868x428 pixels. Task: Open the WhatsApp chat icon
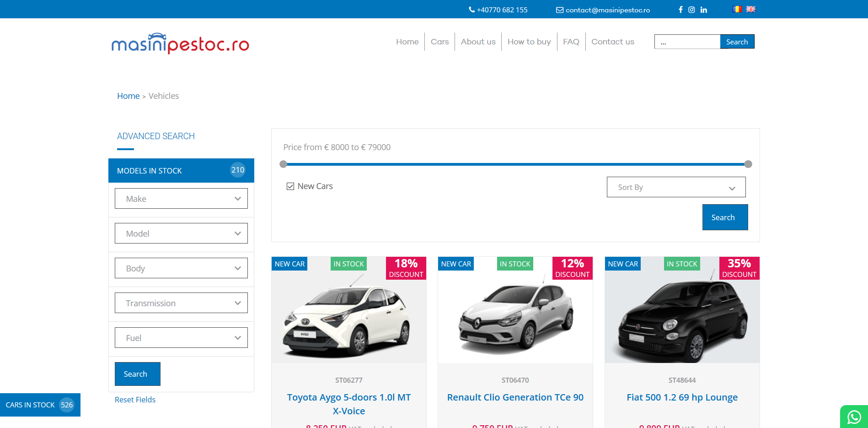(854, 417)
